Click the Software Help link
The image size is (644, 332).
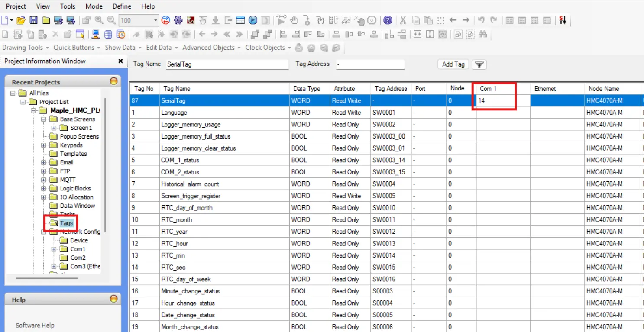coord(35,325)
